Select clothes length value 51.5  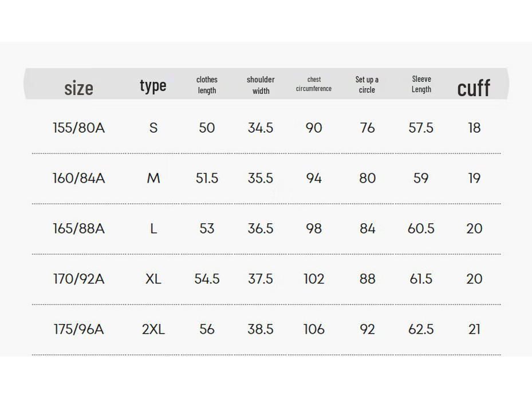207,178
